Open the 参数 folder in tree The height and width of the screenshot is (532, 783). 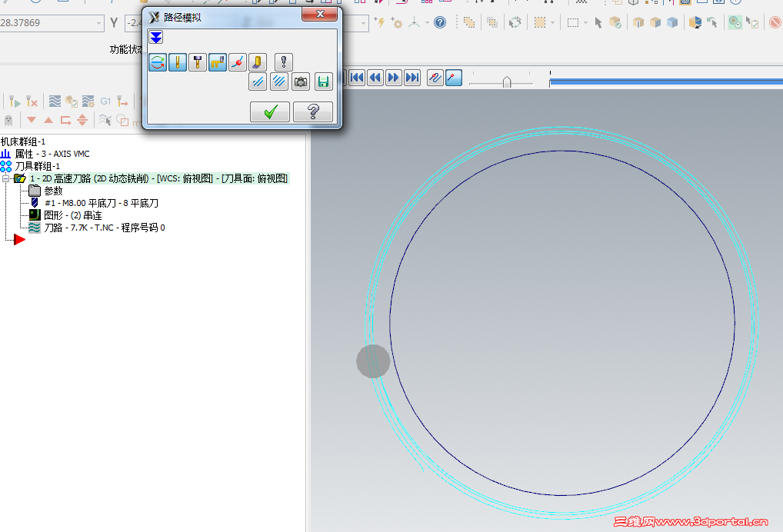coord(53,191)
